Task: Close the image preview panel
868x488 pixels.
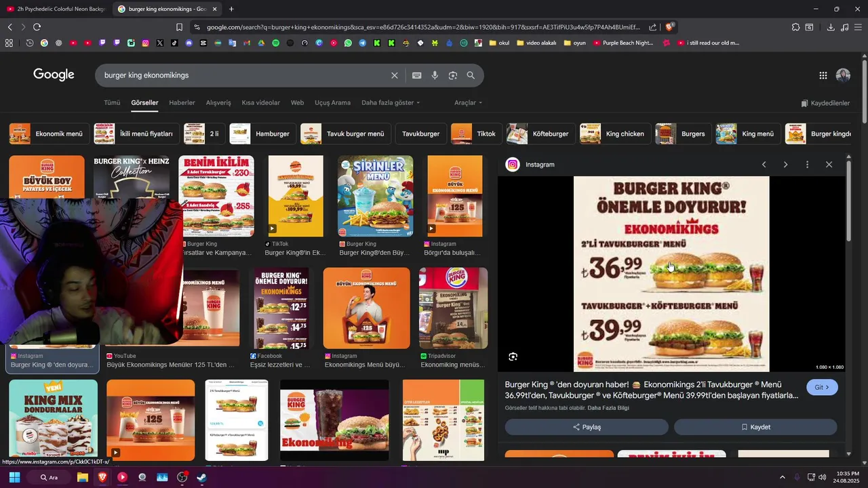Action: click(x=829, y=165)
